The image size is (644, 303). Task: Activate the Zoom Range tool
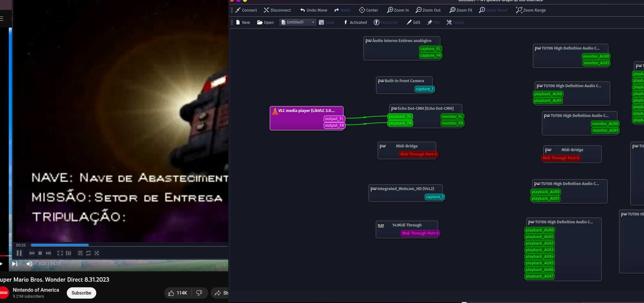pyautogui.click(x=531, y=10)
